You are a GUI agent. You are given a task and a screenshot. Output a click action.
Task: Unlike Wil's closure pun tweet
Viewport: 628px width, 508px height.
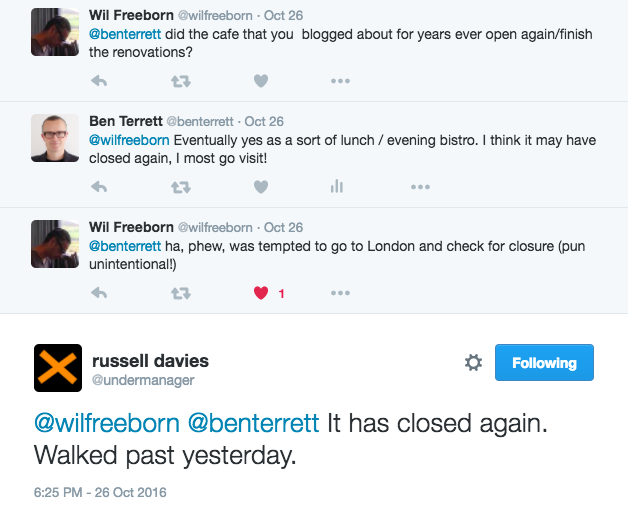coord(262,293)
